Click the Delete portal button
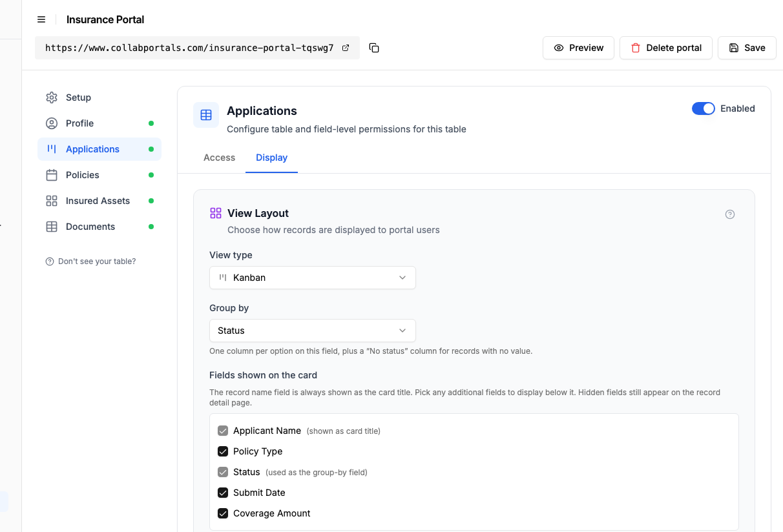 666,48
